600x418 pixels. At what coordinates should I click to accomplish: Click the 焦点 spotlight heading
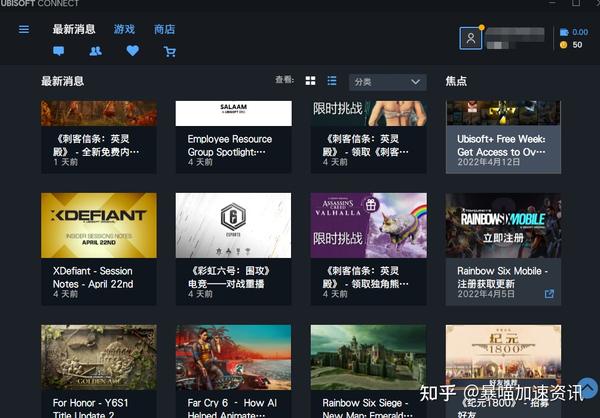tap(456, 81)
